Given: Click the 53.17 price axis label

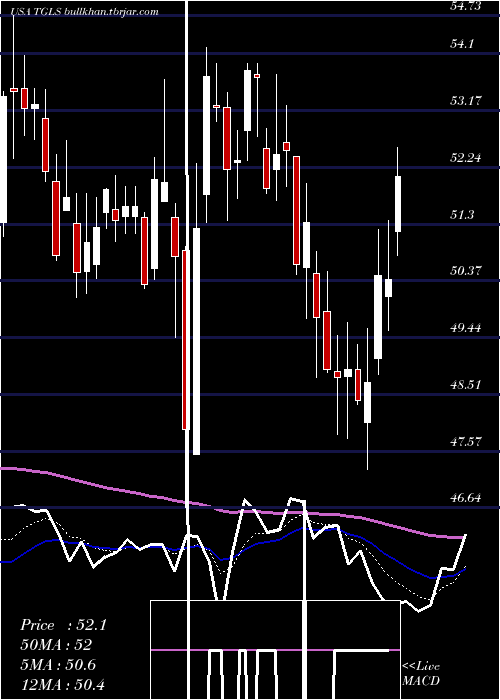Looking at the screenshot, I should [x=466, y=100].
